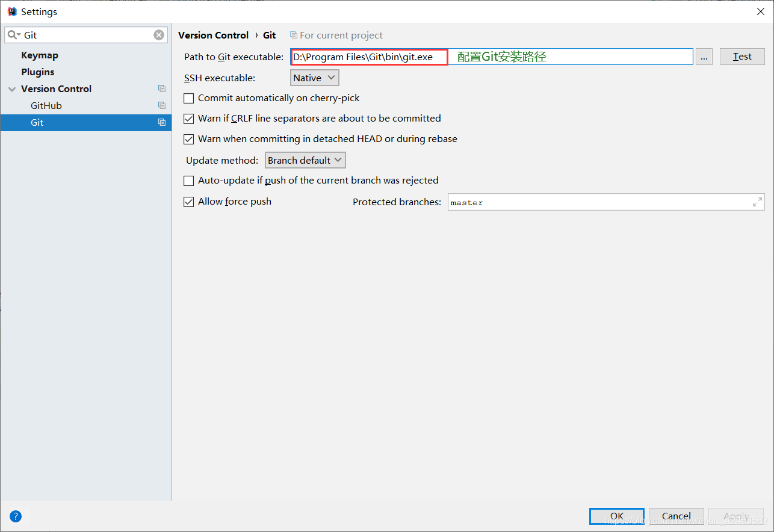
Task: Click the IntelliJ Settings window icon
Action: point(12,11)
